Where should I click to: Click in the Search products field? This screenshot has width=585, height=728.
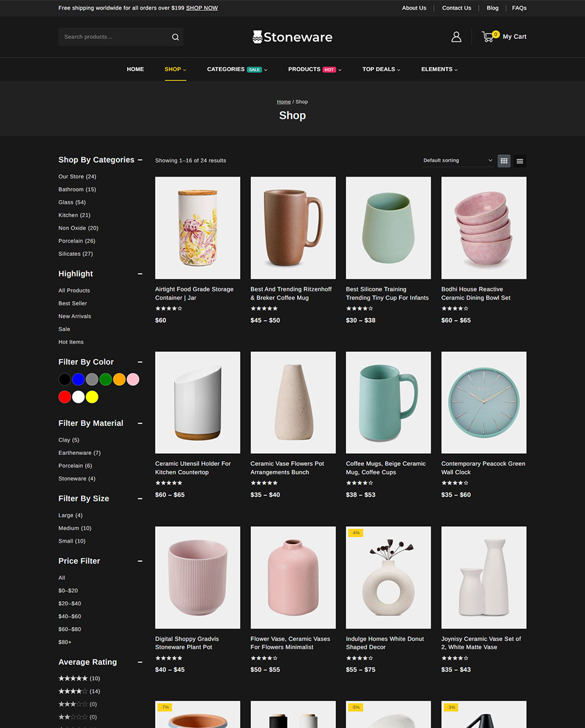(x=114, y=37)
